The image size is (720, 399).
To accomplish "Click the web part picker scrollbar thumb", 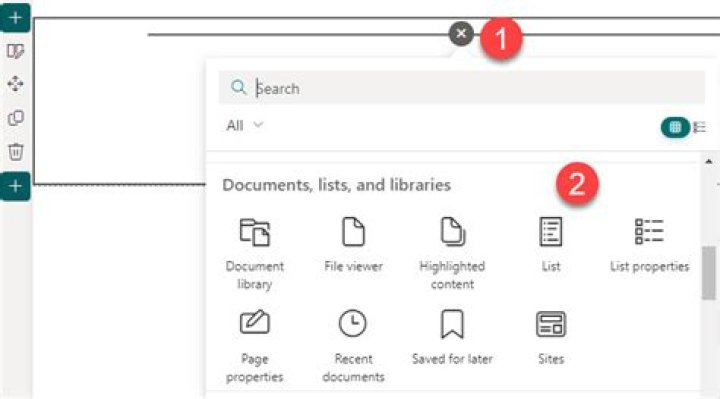I will pyautogui.click(x=709, y=273).
